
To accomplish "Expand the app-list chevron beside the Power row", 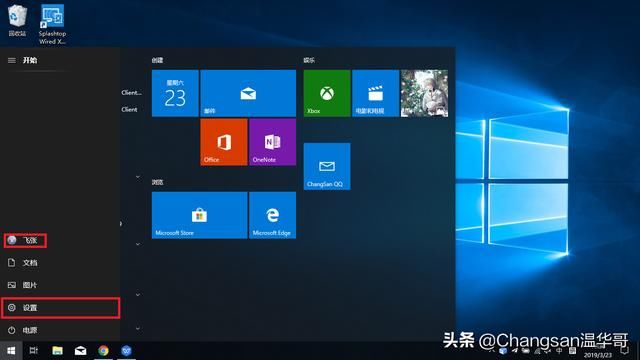I will 138,328.
